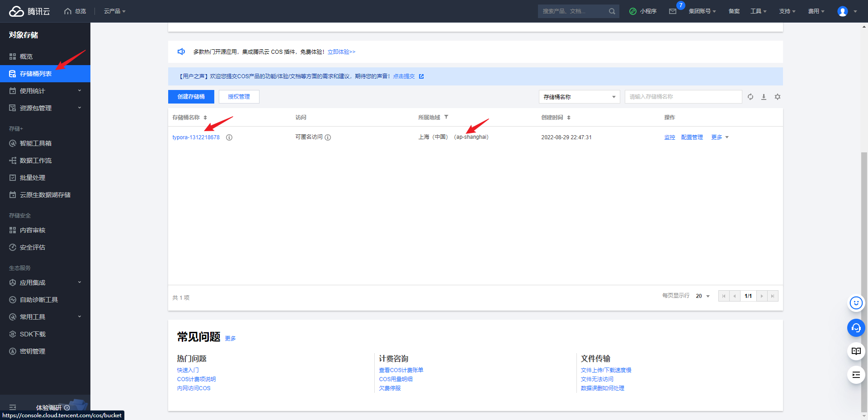Open 数据工作流 in the sidebar
Viewport: 868px width, 420px height.
(45, 160)
